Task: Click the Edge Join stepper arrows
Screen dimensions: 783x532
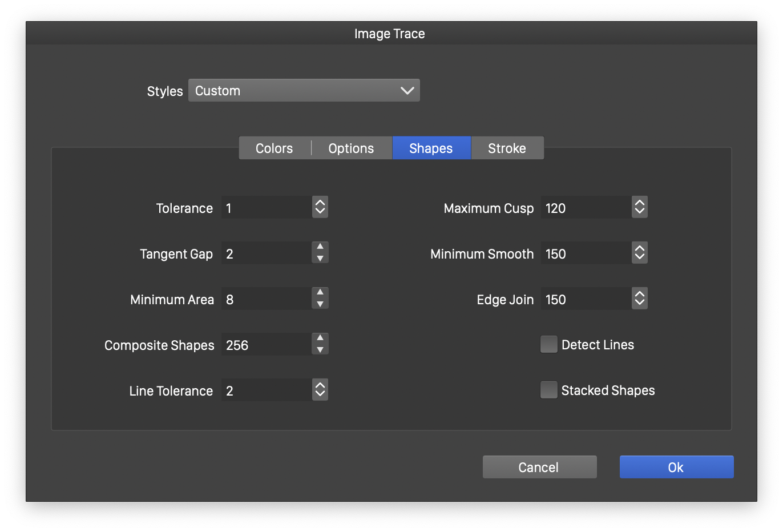Action: [x=640, y=299]
